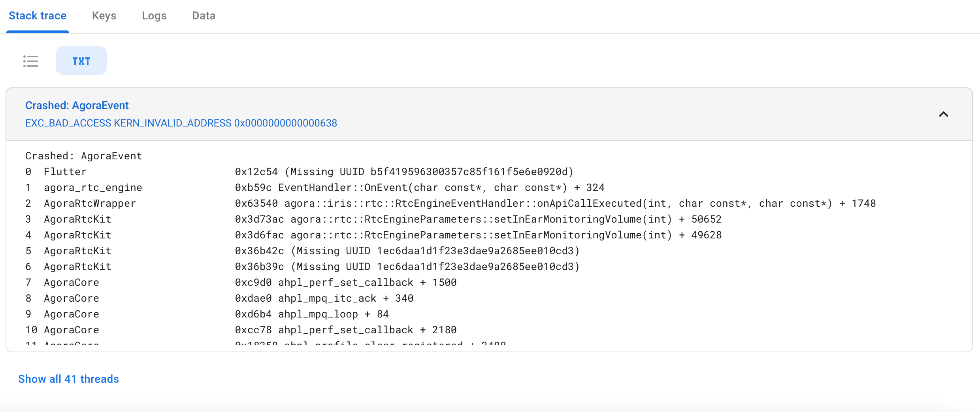
Task: Open the Logs tab
Action: pyautogui.click(x=154, y=16)
